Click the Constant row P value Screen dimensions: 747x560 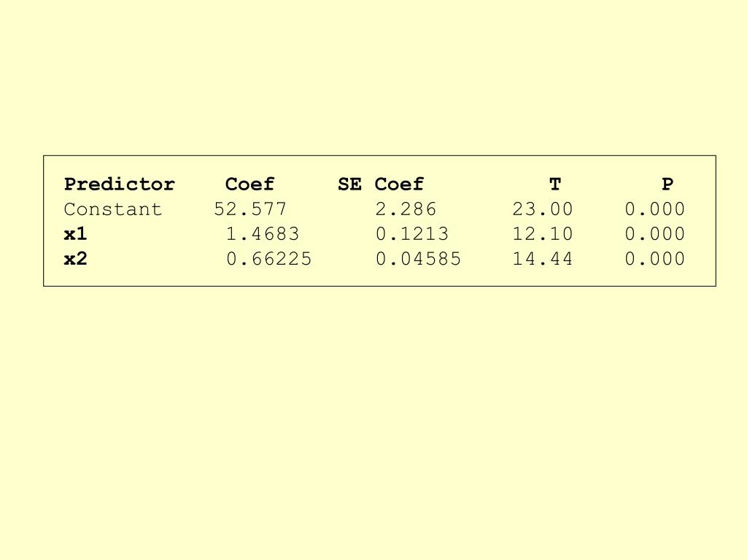pos(655,209)
